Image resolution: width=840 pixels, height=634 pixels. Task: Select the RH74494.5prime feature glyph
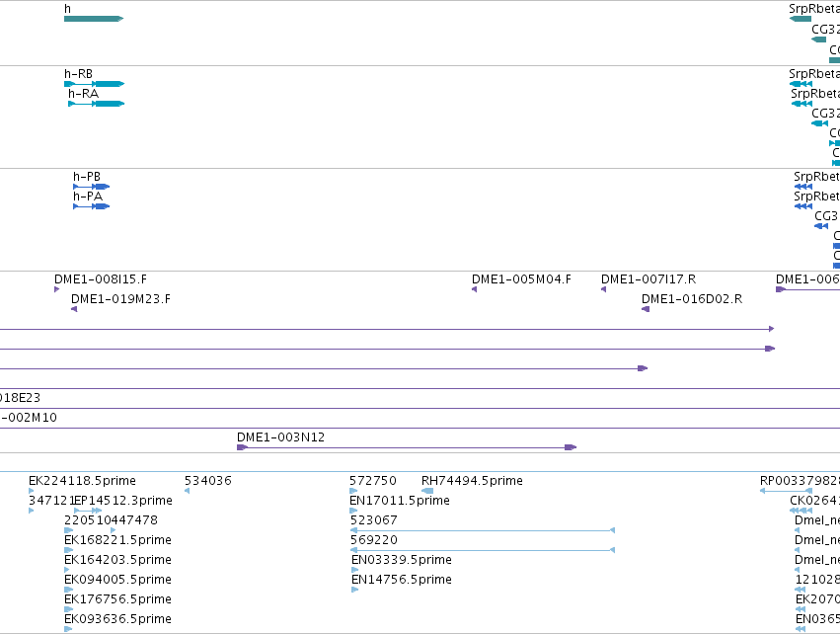[x=427, y=491]
